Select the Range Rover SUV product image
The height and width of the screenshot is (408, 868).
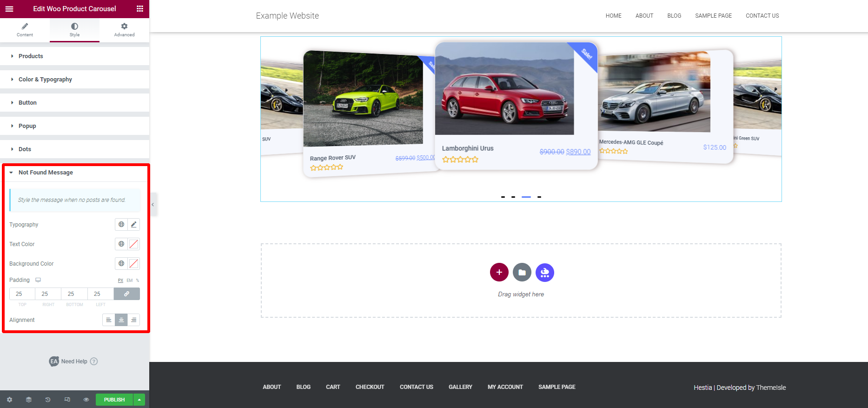[x=363, y=99]
